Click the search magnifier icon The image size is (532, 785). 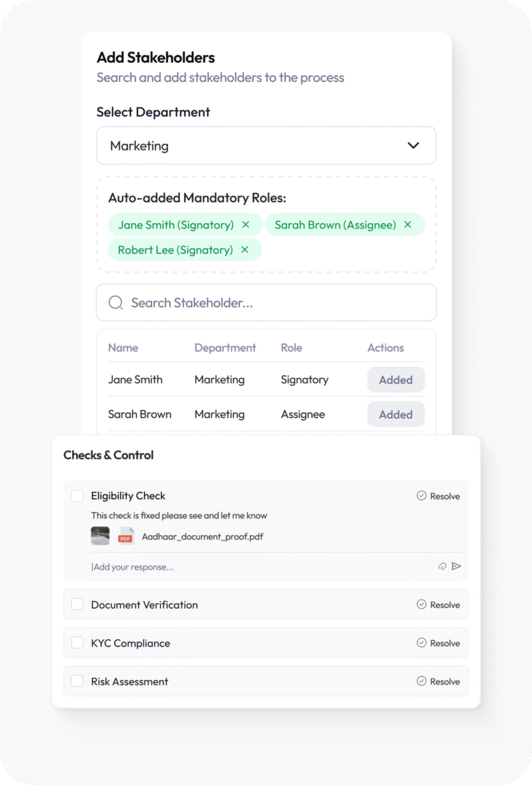116,303
